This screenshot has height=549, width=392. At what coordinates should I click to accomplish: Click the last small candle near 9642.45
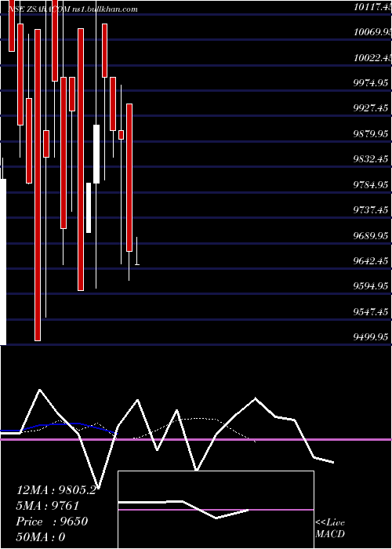click(x=137, y=251)
